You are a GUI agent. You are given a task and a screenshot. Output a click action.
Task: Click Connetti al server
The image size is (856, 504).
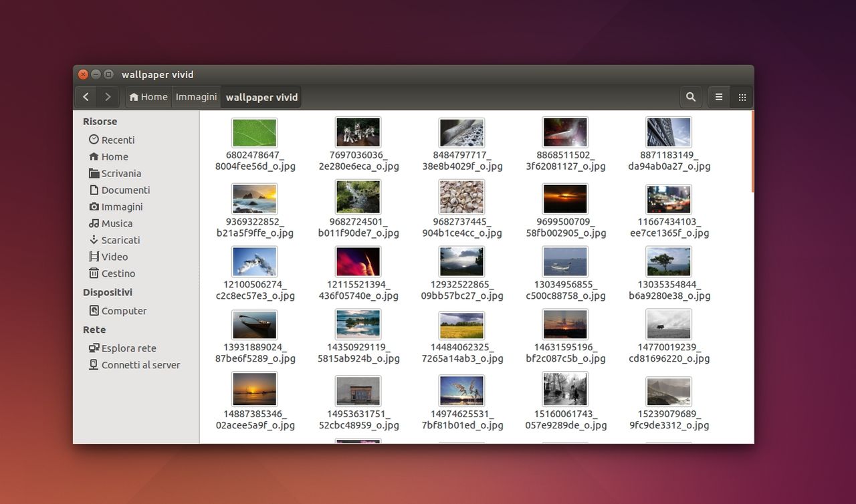coord(140,365)
